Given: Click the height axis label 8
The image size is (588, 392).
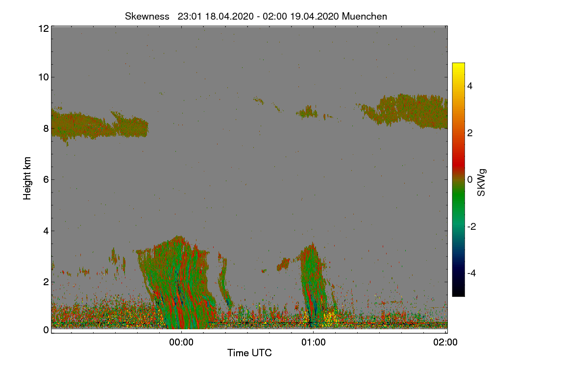Looking at the screenshot, I should coord(46,128).
